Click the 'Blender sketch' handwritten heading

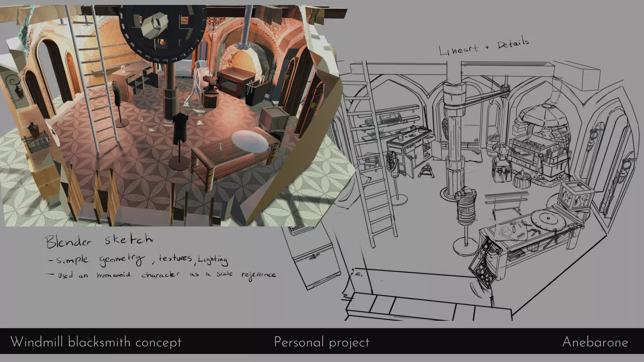[99, 241]
